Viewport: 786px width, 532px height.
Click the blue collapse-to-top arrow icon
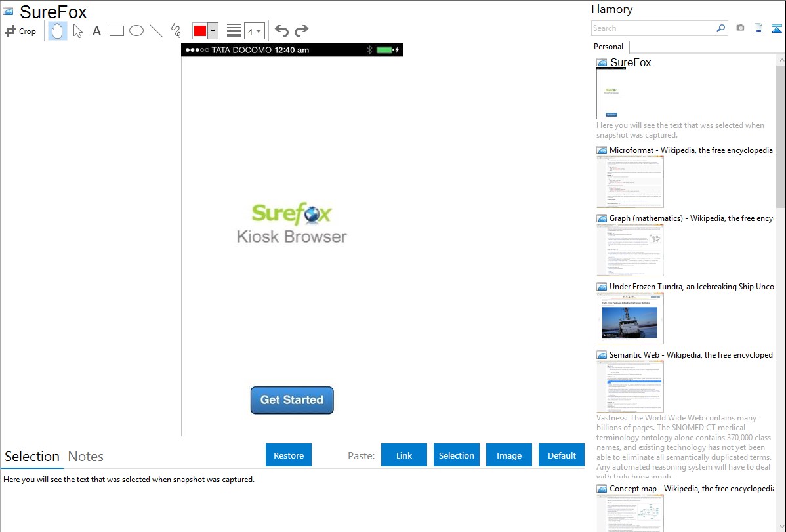click(776, 28)
